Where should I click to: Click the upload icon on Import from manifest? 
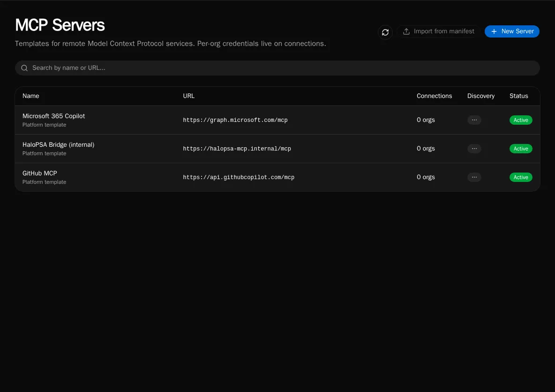coord(406,31)
